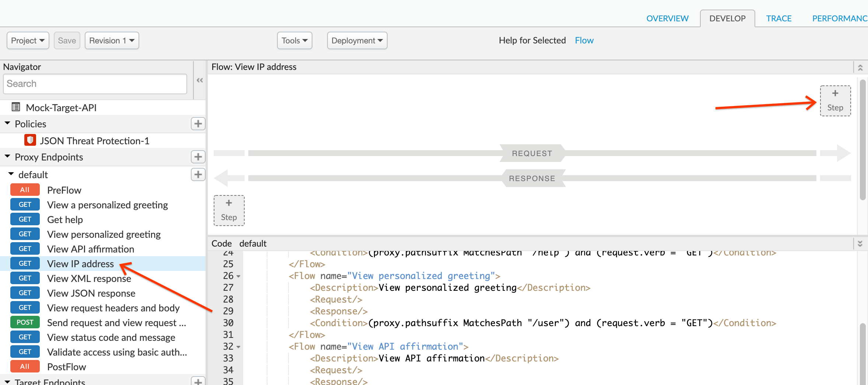
Task: Collapse the Navigator panel with double chevron
Action: [200, 80]
